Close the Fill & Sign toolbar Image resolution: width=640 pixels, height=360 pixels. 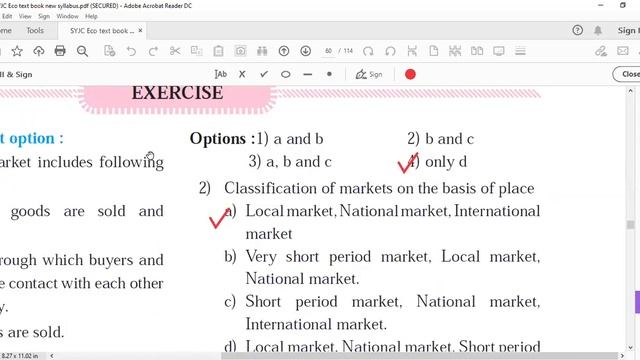click(627, 74)
